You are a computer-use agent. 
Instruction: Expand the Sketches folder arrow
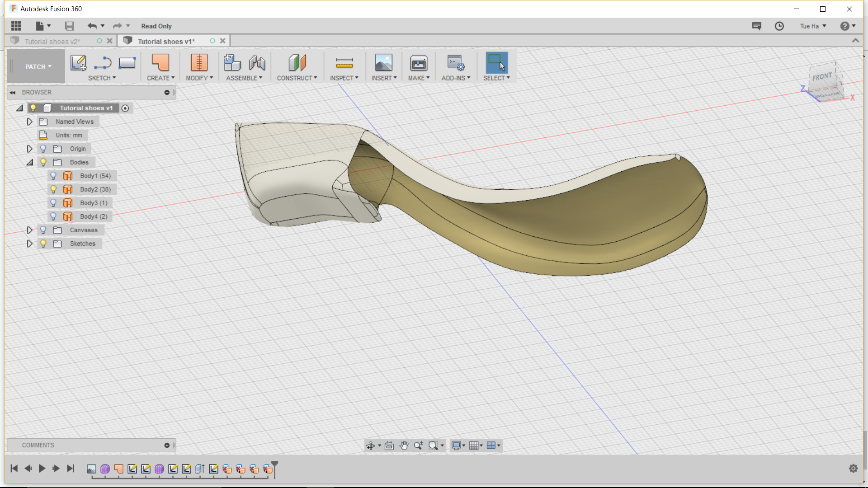pos(29,244)
